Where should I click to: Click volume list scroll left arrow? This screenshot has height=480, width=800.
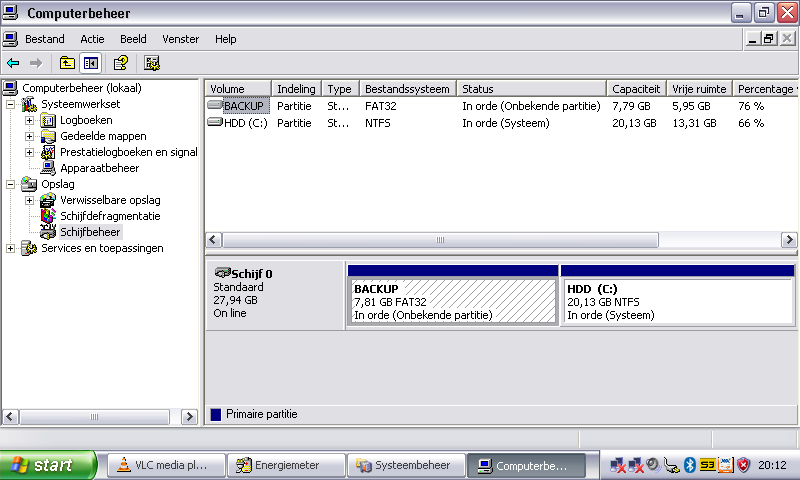point(214,240)
